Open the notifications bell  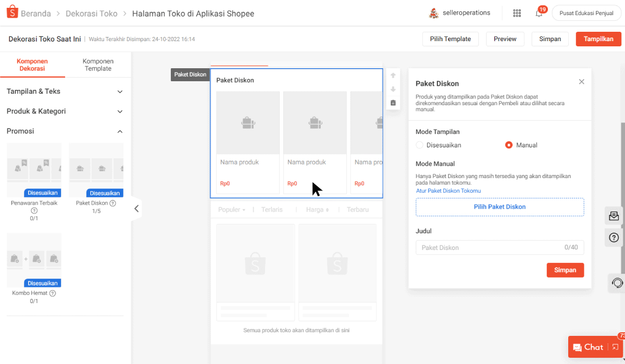pos(539,13)
